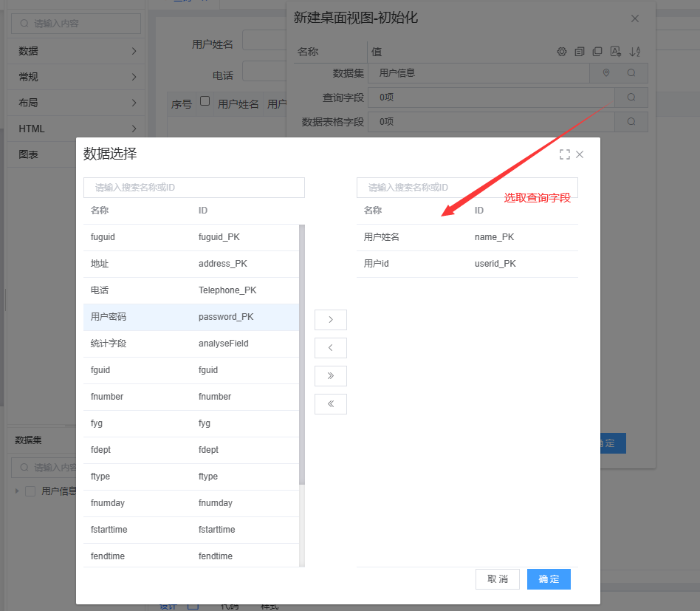700x611 pixels.
Task: Click the left list vertical scrollbar
Action: click(x=302, y=355)
